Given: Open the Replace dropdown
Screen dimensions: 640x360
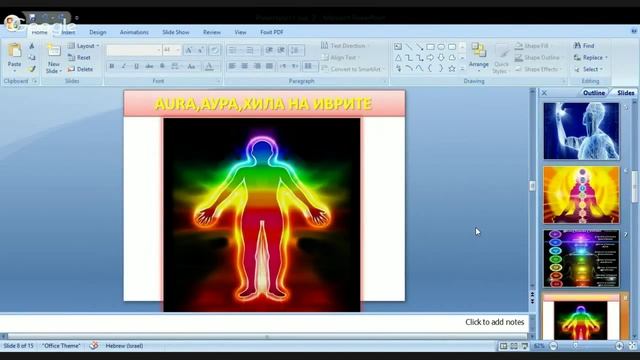Looking at the screenshot, I should click(x=591, y=58).
